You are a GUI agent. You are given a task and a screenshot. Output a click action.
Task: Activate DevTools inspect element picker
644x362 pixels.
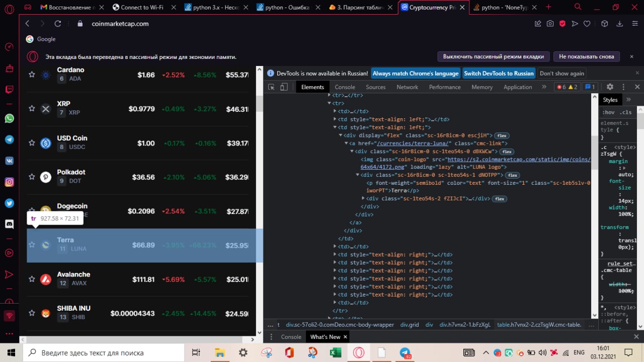[x=271, y=87]
